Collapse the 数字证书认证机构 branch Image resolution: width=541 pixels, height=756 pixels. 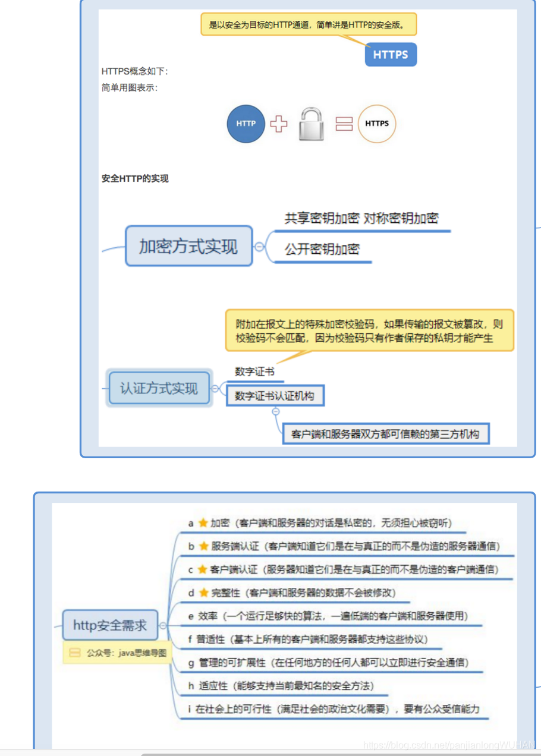276,411
